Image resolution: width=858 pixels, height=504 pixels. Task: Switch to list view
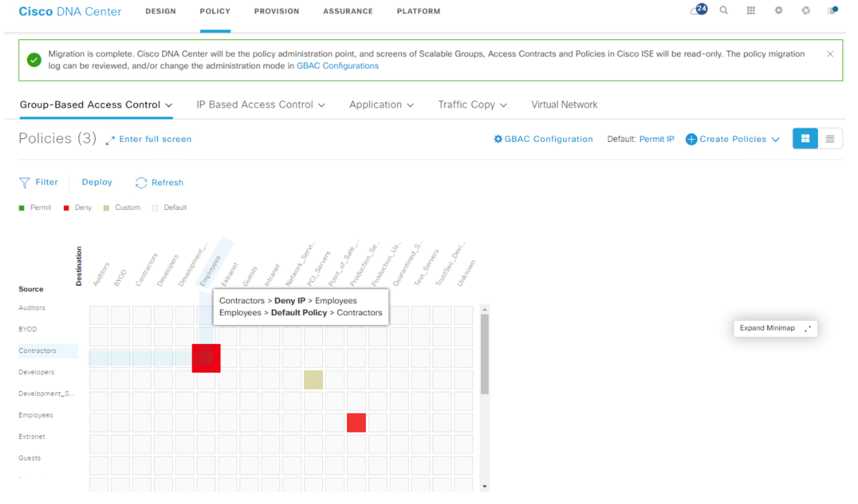tap(830, 139)
